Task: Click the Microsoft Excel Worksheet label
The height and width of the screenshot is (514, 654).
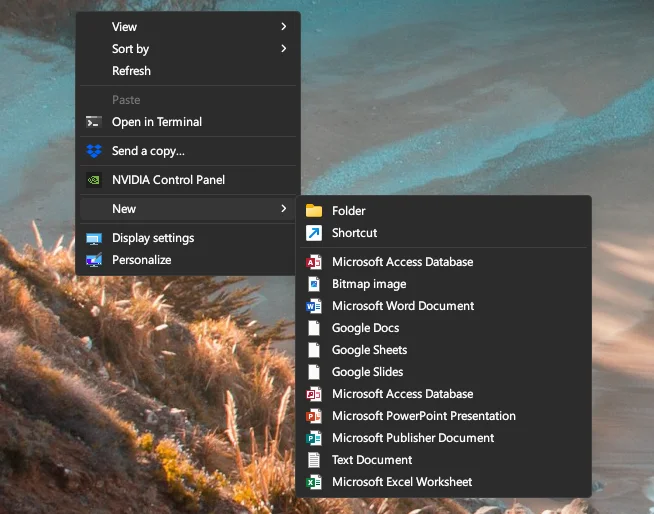Action: (402, 482)
